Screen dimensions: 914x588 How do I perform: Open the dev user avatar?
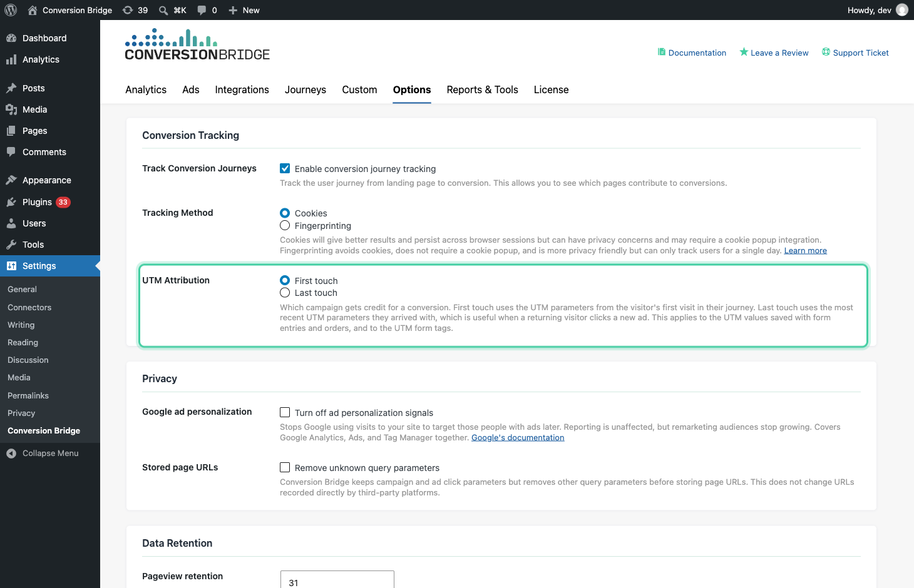click(x=902, y=10)
